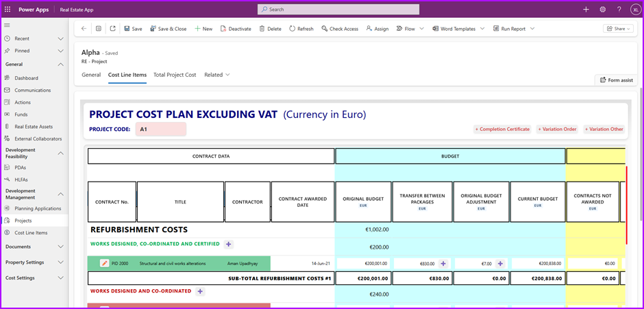
Task: Open the help question mark icon
Action: click(619, 10)
